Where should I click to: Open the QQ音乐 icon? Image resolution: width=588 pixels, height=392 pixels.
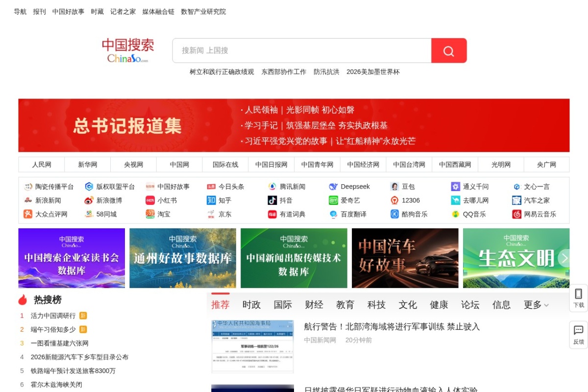[x=456, y=214]
